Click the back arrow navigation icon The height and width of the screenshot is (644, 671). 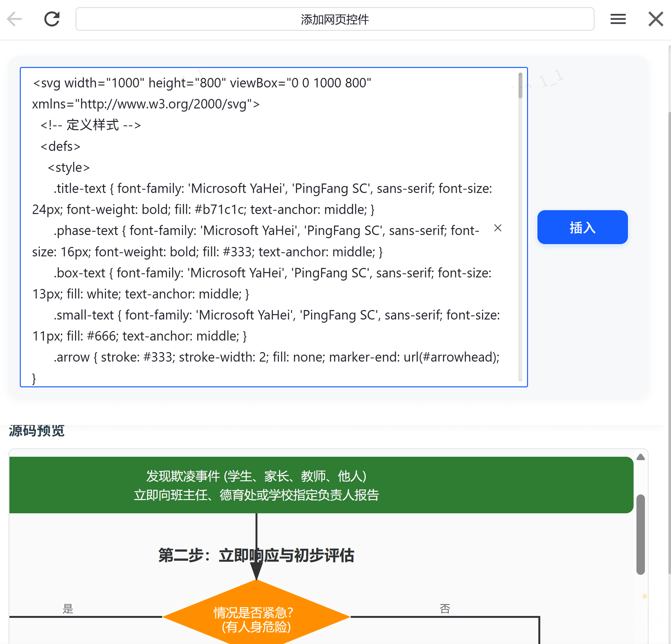pyautogui.click(x=15, y=19)
